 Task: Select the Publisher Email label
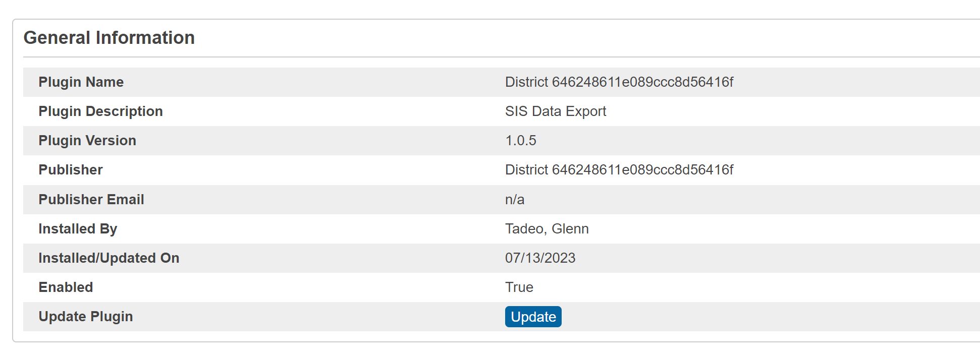point(91,199)
